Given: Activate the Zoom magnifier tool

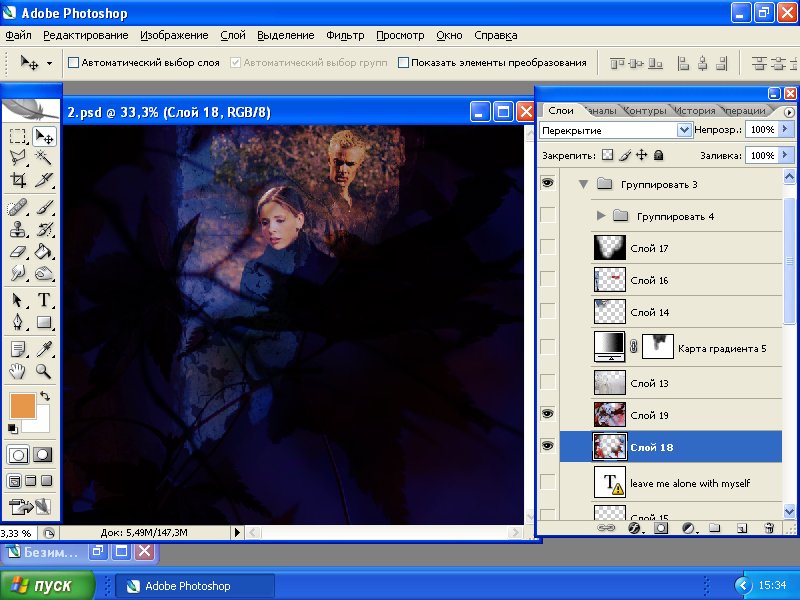Looking at the screenshot, I should tap(44, 372).
